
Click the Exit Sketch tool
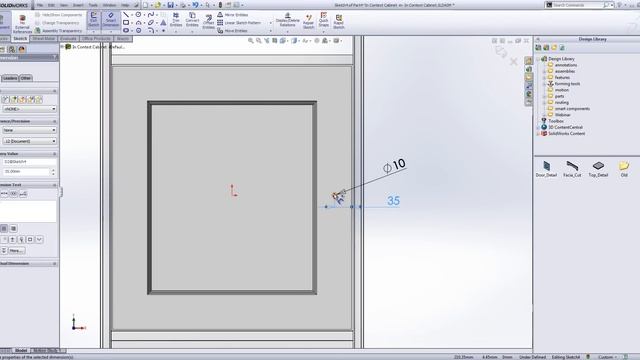pos(93,20)
